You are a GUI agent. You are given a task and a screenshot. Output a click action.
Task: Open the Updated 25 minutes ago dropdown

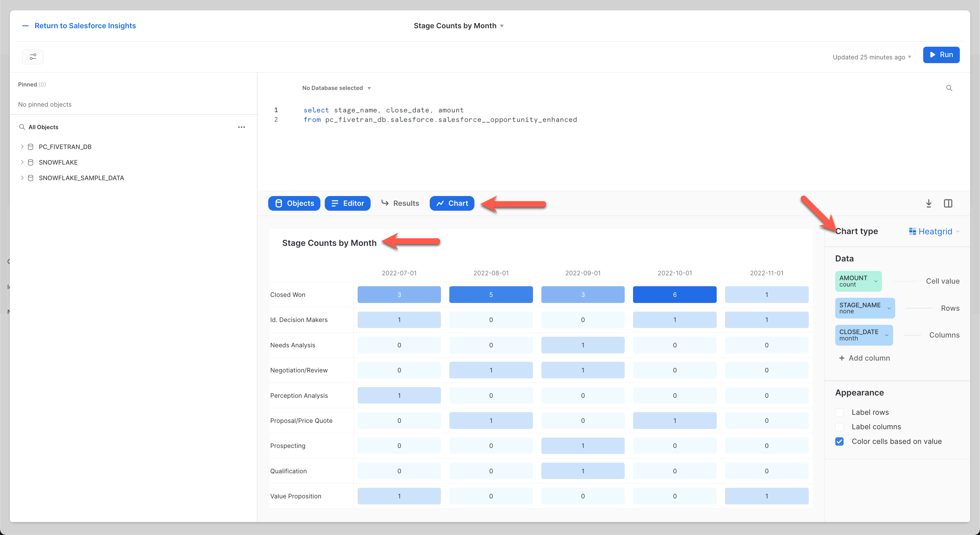(872, 57)
